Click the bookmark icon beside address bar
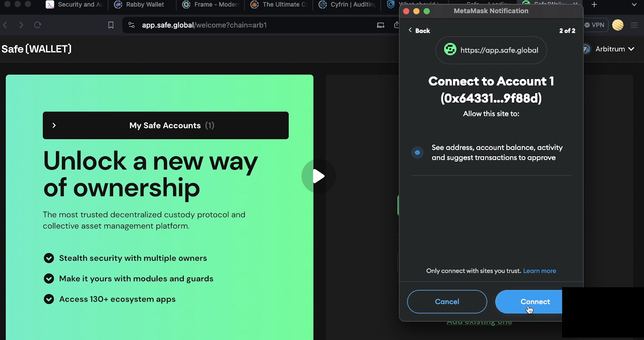This screenshot has height=340, width=644. (111, 25)
